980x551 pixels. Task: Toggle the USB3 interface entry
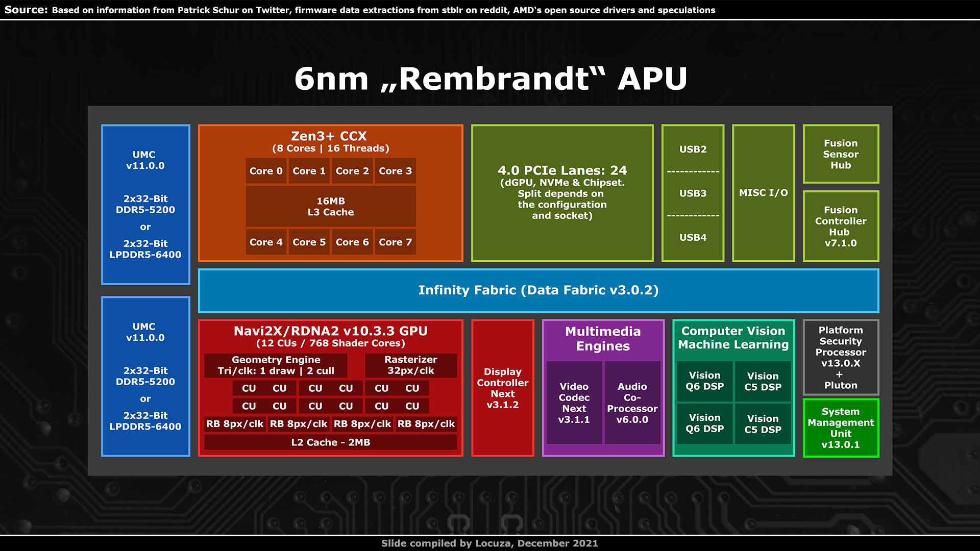(693, 194)
